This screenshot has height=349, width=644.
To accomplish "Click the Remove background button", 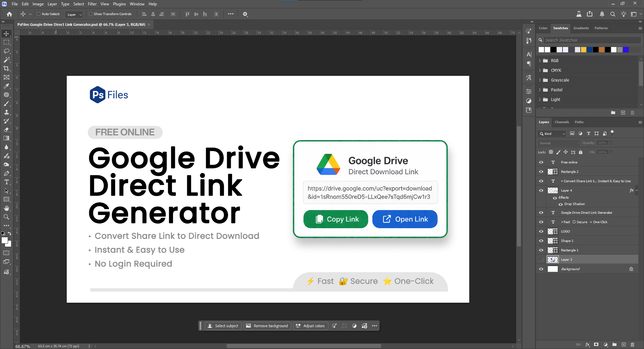I will click(267, 326).
